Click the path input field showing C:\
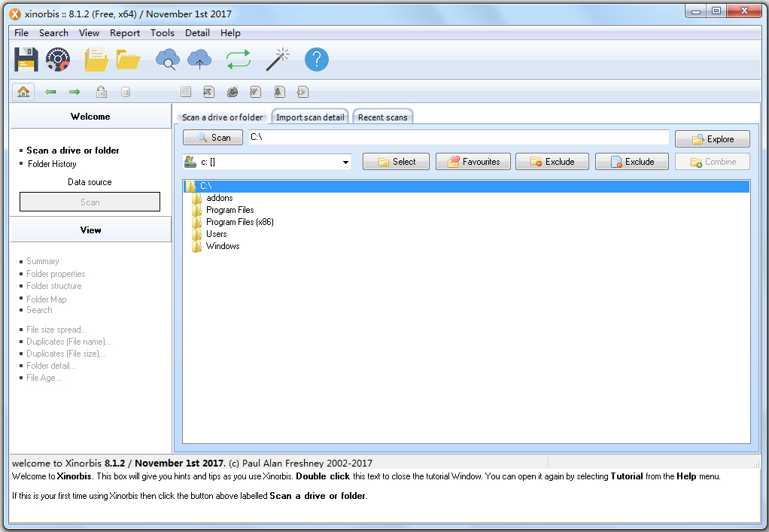The height and width of the screenshot is (532, 769). point(458,137)
